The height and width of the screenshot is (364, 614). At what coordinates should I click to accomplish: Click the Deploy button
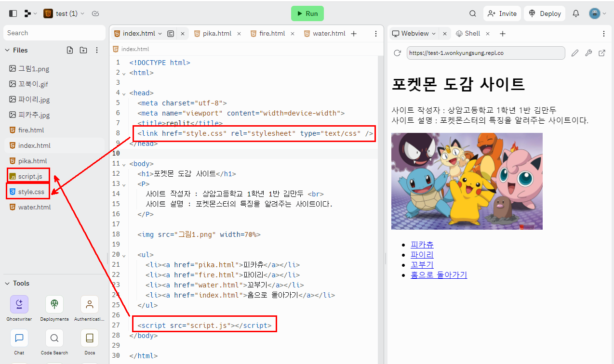pos(545,13)
